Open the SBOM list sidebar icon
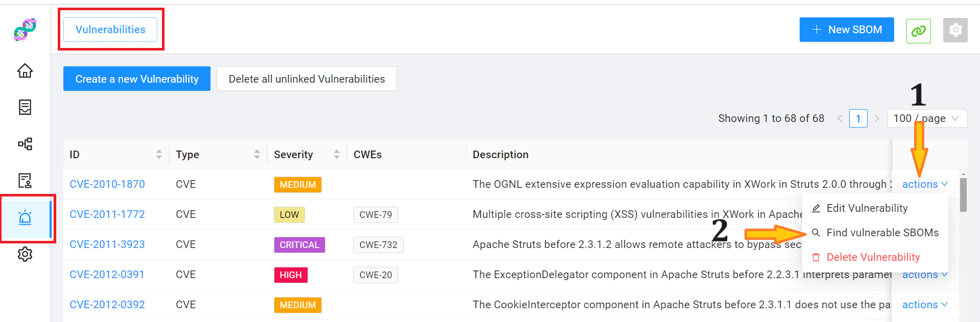Image resolution: width=980 pixels, height=322 pixels. tap(25, 107)
